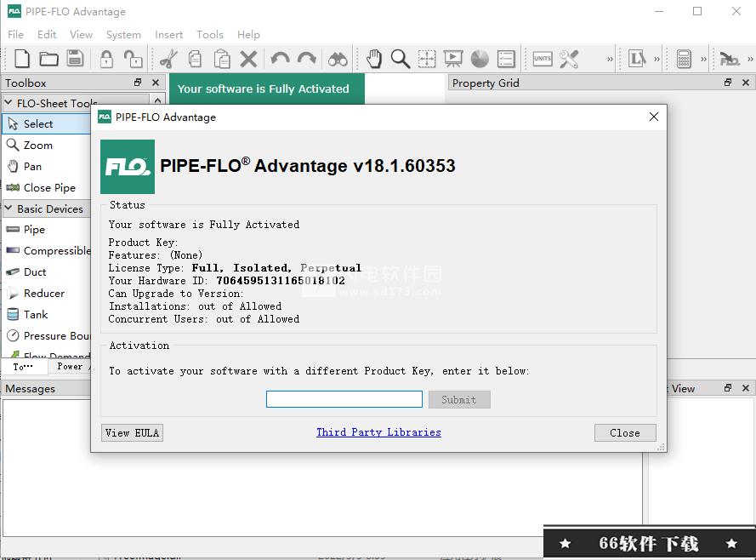Click the dashed-square zoom-to-area icon

click(427, 59)
